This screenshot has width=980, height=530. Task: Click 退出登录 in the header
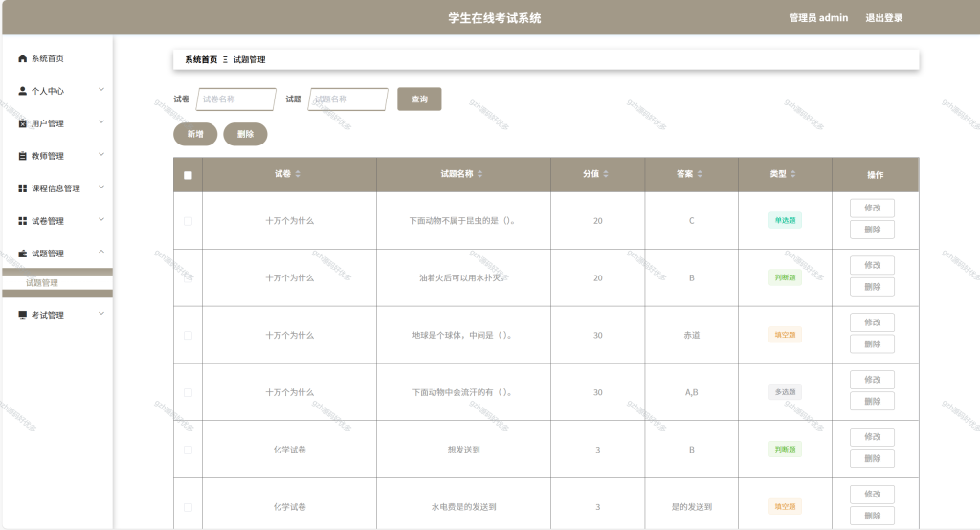click(883, 18)
